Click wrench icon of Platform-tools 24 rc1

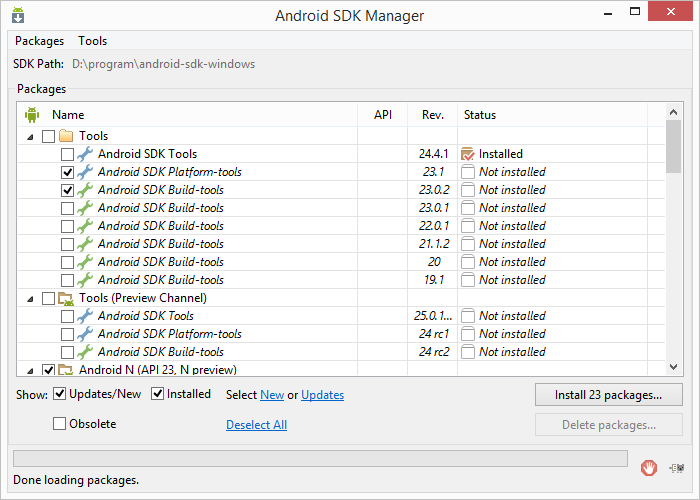click(85, 334)
